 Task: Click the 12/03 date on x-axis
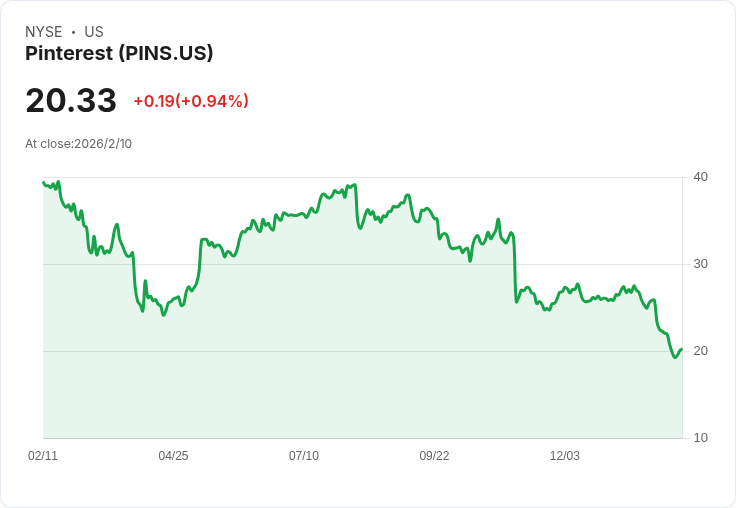coord(565,456)
